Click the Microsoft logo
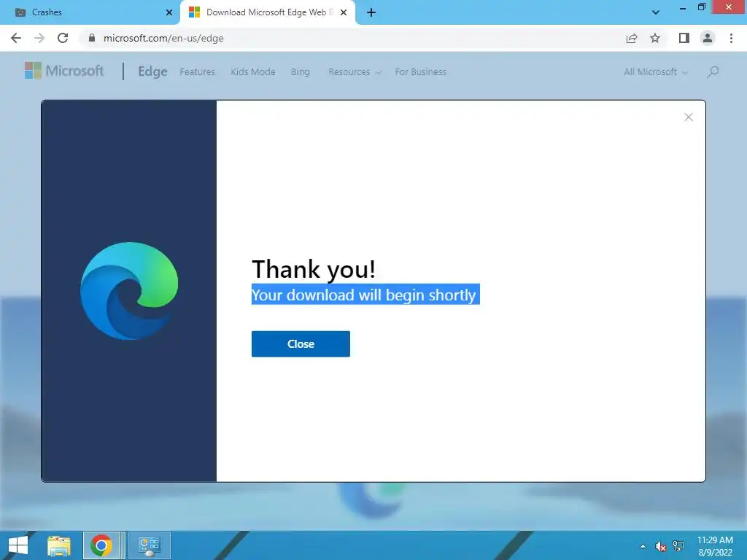The width and height of the screenshot is (747, 560). coord(64,71)
